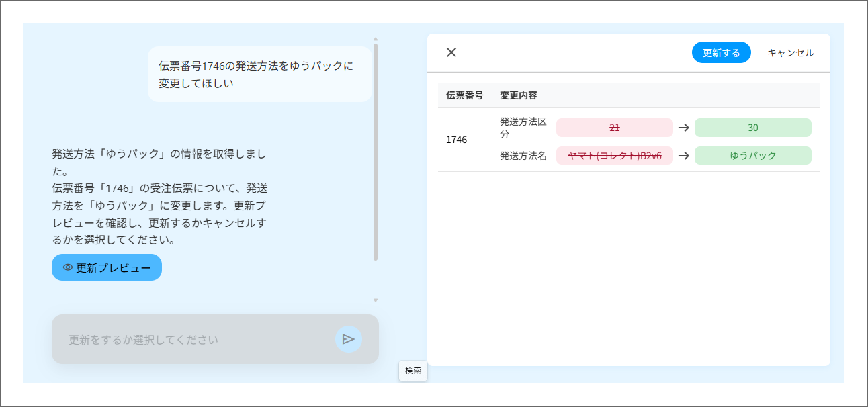Click the 更新する confirm button

pos(721,52)
